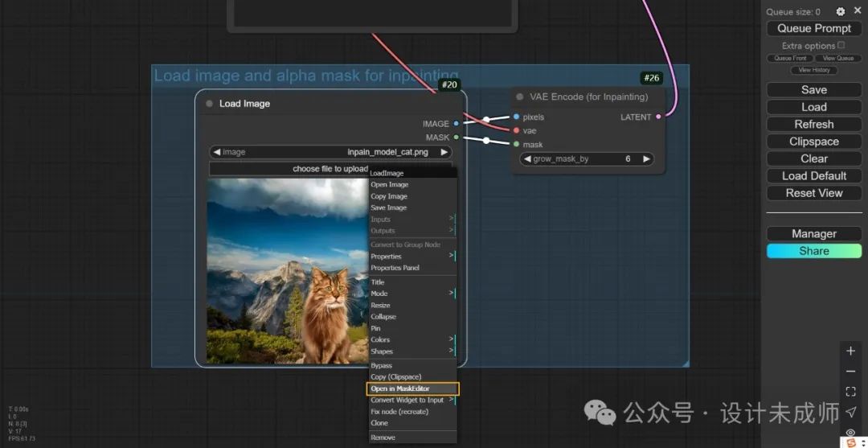Click the MASK output socket
868x448 pixels.
(457, 137)
